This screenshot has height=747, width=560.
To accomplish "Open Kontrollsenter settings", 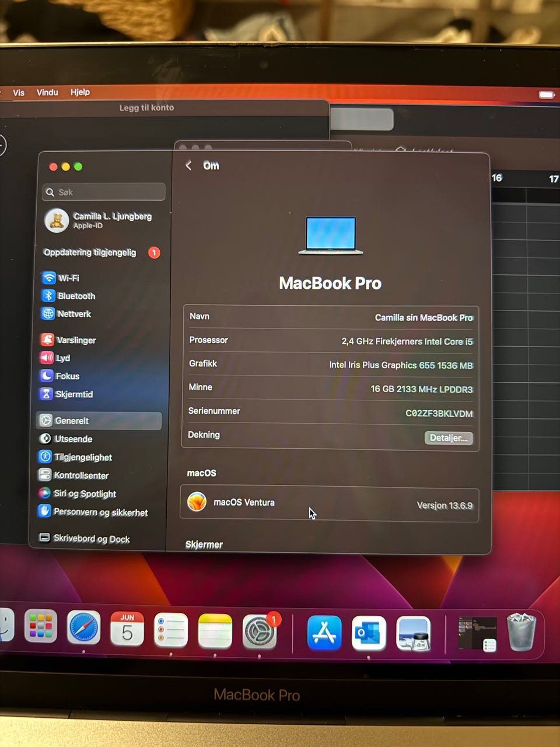I will coord(73,475).
